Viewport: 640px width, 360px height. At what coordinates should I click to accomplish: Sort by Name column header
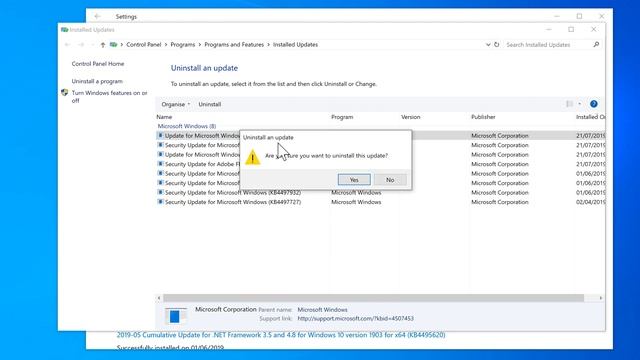tap(164, 117)
